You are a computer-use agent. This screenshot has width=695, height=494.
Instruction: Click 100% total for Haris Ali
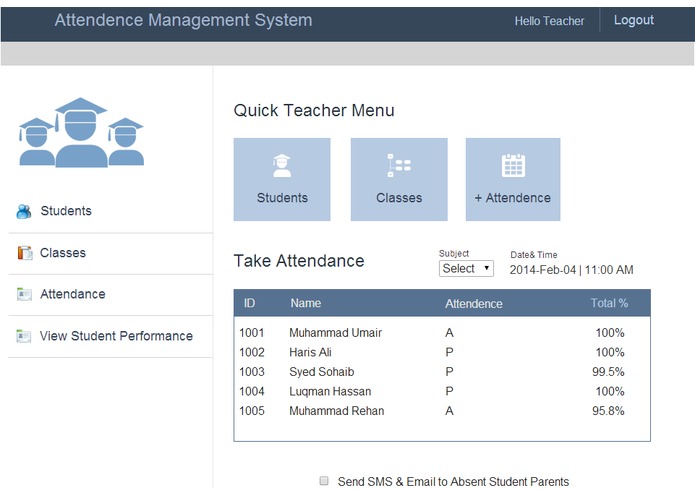click(x=610, y=352)
